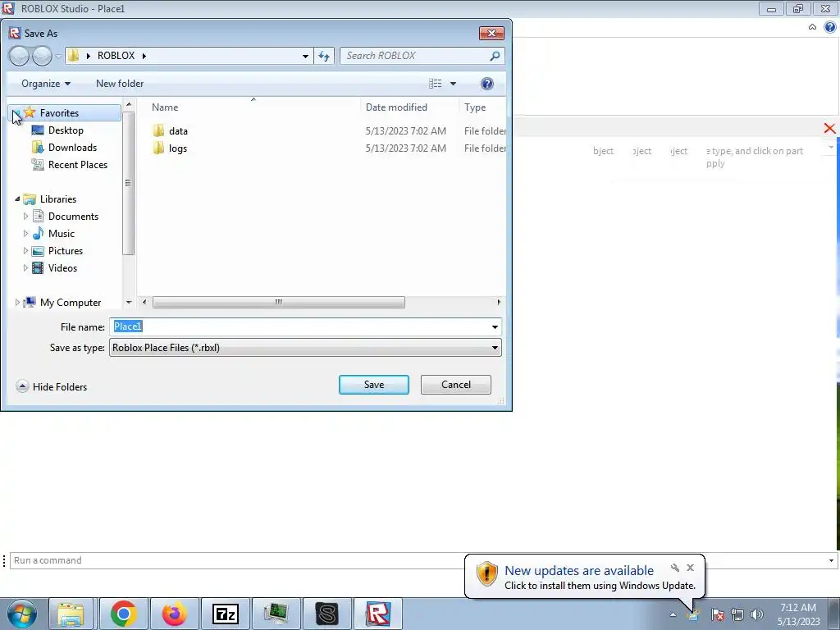Click the Forward navigation arrow in Save As

coord(43,56)
